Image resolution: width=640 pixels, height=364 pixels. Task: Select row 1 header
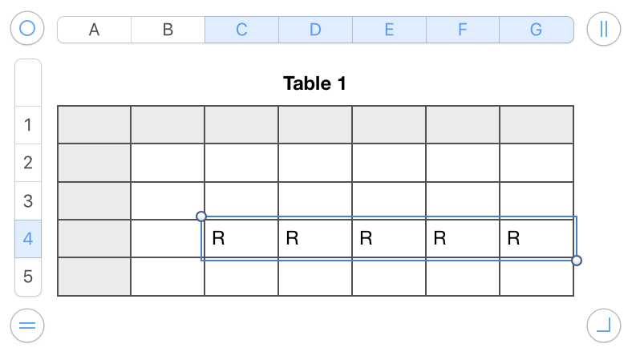[x=28, y=125]
